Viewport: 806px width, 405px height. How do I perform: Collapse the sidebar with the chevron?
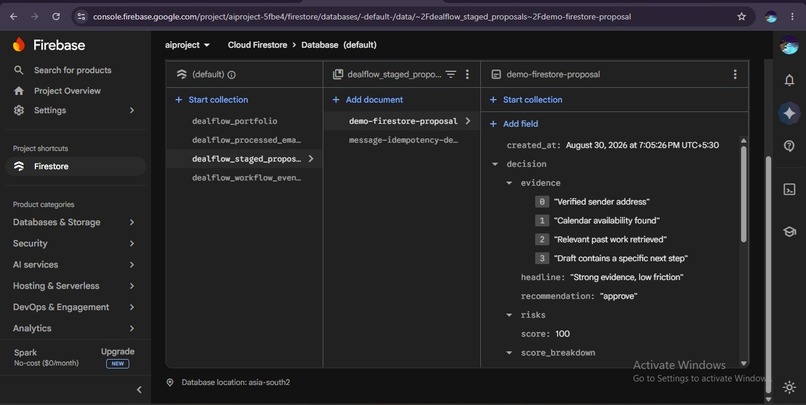(139, 390)
